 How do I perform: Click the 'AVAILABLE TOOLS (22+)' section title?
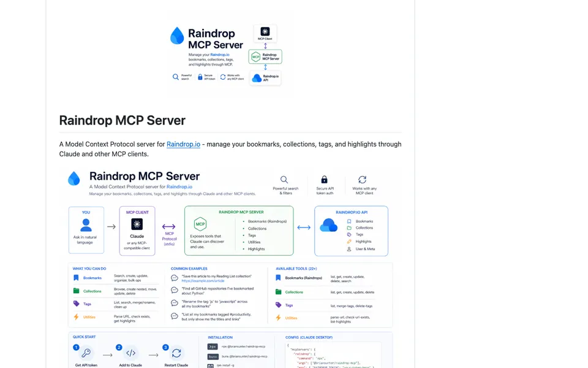point(296,269)
